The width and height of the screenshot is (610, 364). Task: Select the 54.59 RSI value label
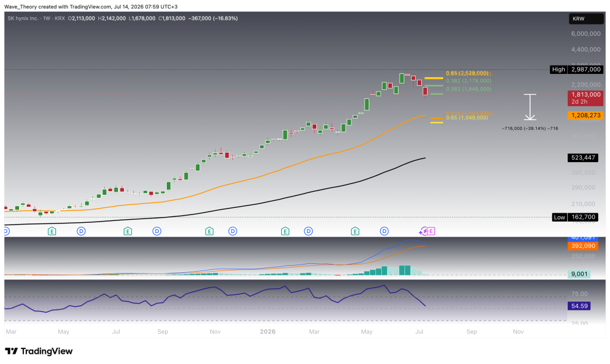click(579, 306)
